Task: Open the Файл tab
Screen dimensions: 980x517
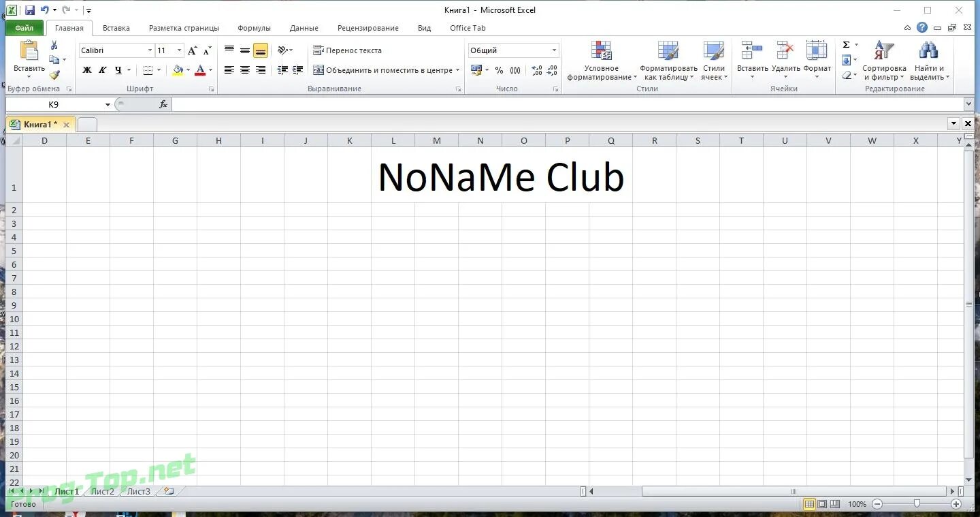Action: 24,28
